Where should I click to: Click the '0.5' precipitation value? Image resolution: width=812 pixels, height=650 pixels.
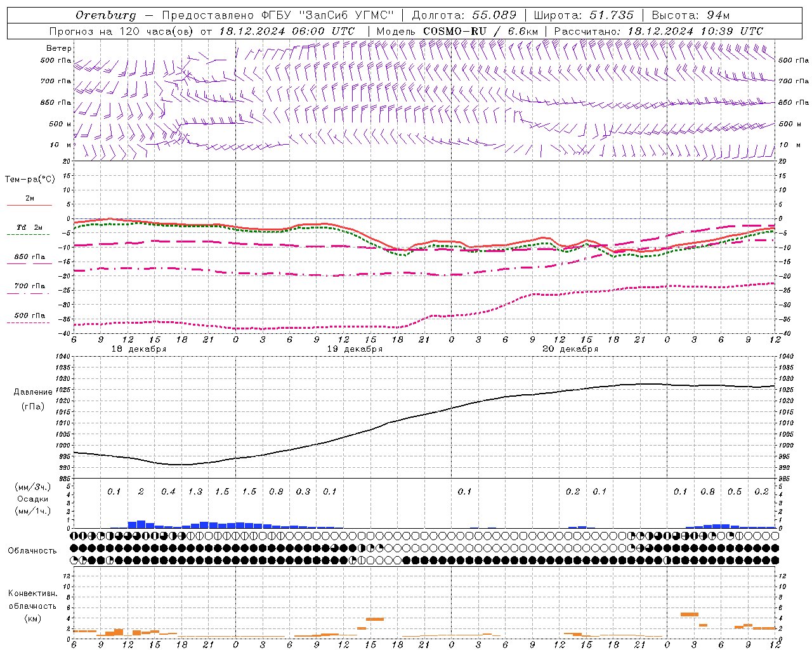tap(735, 491)
